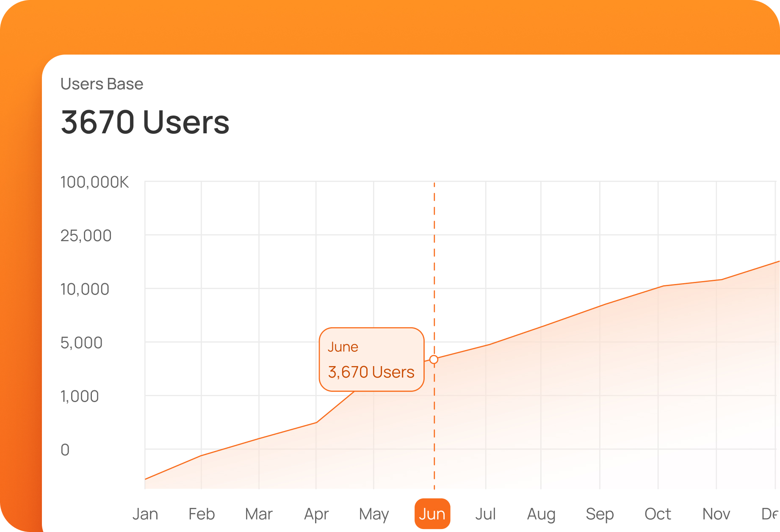Select the Jul month label
Screen dimensions: 780x532
click(x=485, y=514)
